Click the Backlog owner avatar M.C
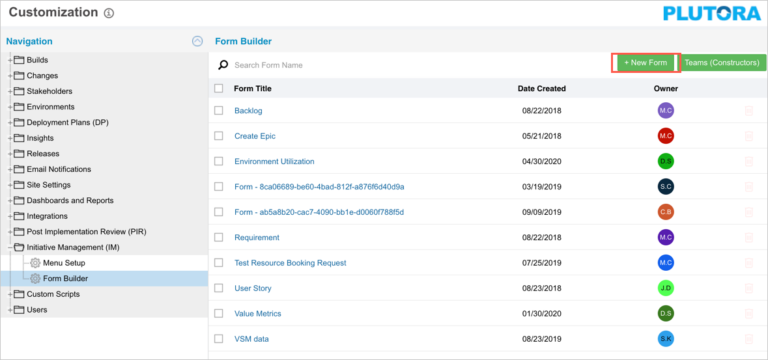 [666, 111]
